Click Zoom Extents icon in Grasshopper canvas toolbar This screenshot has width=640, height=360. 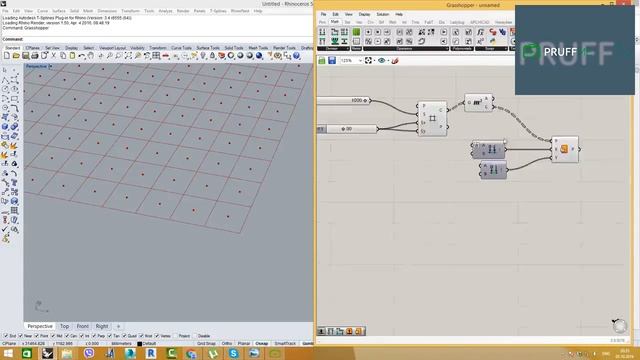(x=368, y=60)
